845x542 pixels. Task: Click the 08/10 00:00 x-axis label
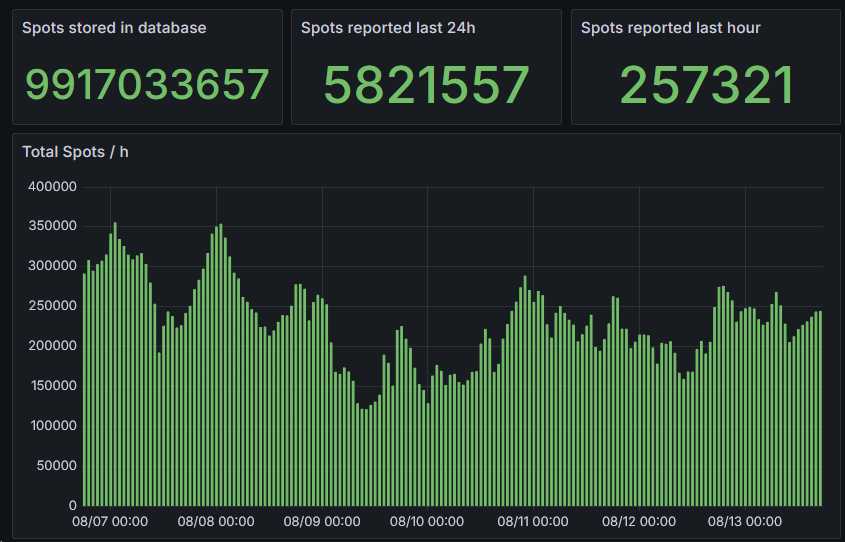427,522
